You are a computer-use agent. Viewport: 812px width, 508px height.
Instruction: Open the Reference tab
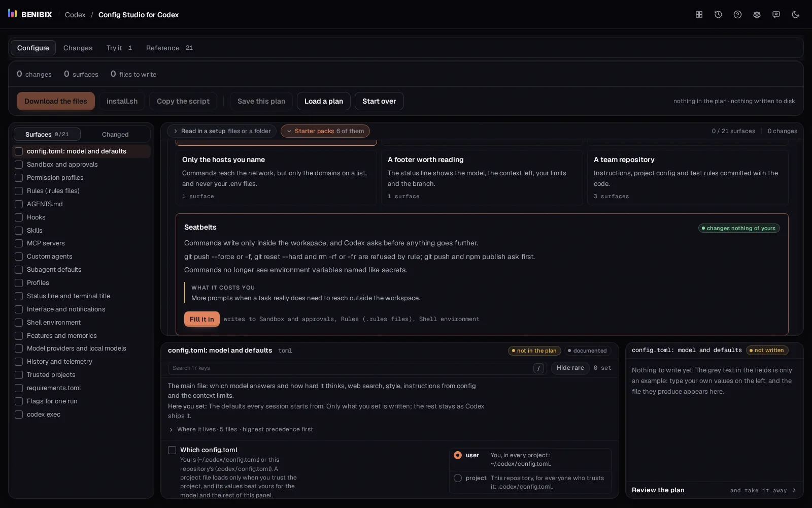click(x=169, y=48)
